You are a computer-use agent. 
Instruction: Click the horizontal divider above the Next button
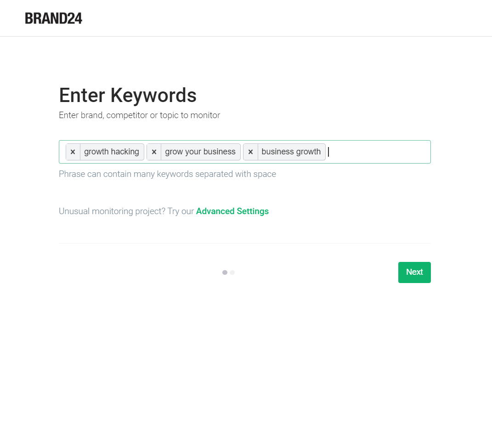[245, 243]
